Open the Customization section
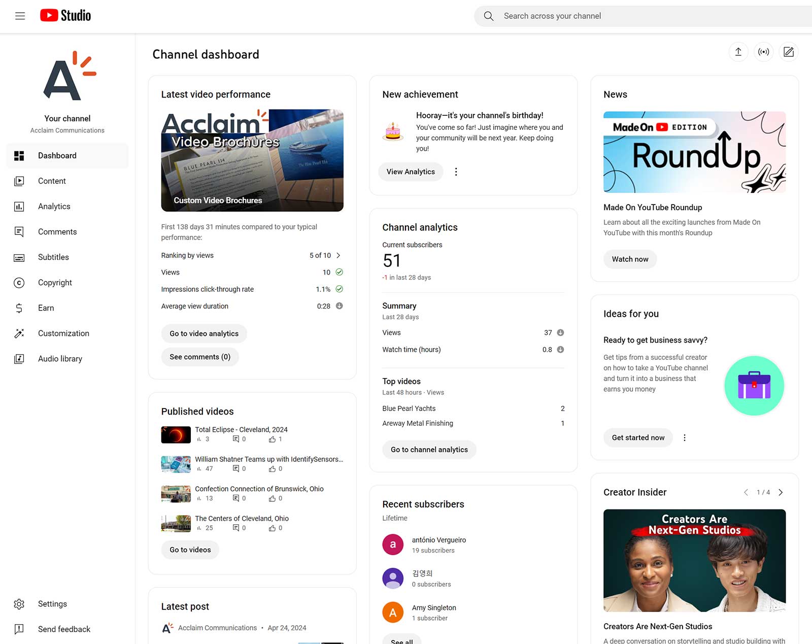Viewport: 812px width, 644px height. pyautogui.click(x=67, y=333)
